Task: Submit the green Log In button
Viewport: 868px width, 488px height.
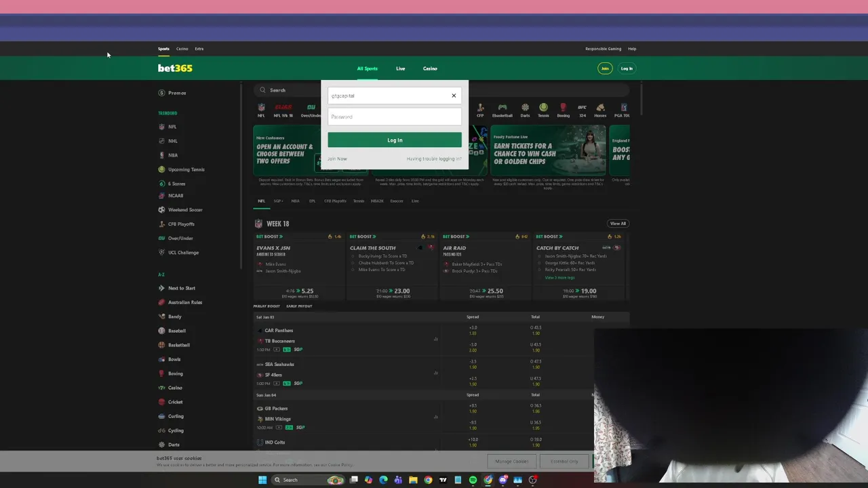Action: 395,140
